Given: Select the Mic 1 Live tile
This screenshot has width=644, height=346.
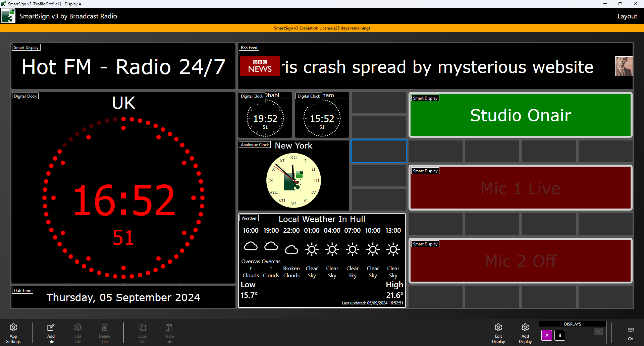Looking at the screenshot, I should [520, 188].
